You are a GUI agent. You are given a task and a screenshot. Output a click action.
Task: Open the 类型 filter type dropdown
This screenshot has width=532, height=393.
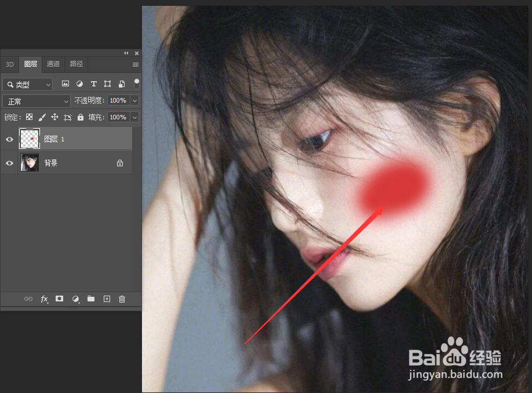click(x=28, y=84)
